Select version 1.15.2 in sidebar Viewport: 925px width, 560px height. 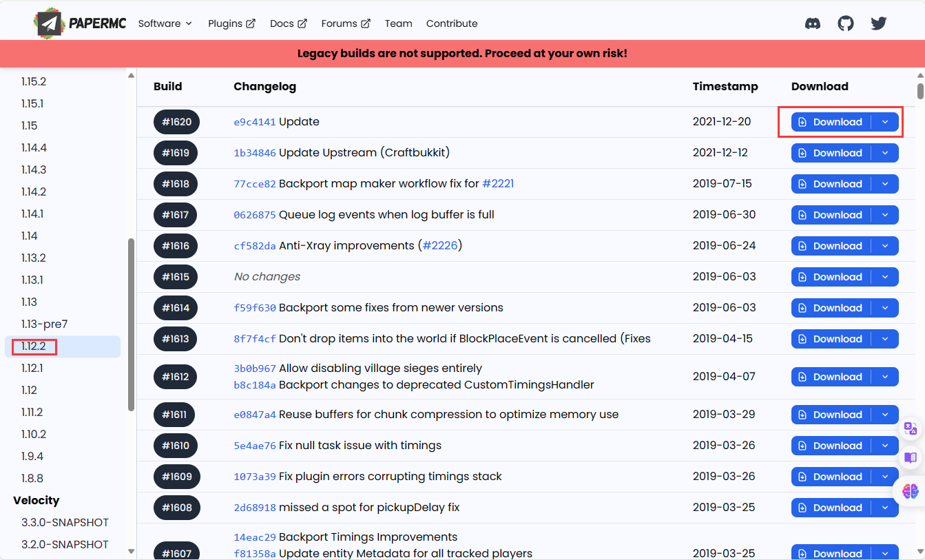coord(63,81)
